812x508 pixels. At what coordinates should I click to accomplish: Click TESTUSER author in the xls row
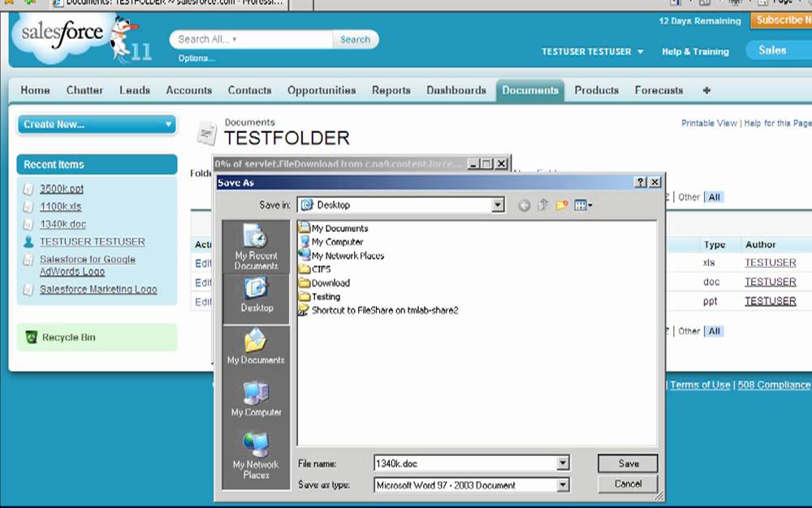click(770, 263)
